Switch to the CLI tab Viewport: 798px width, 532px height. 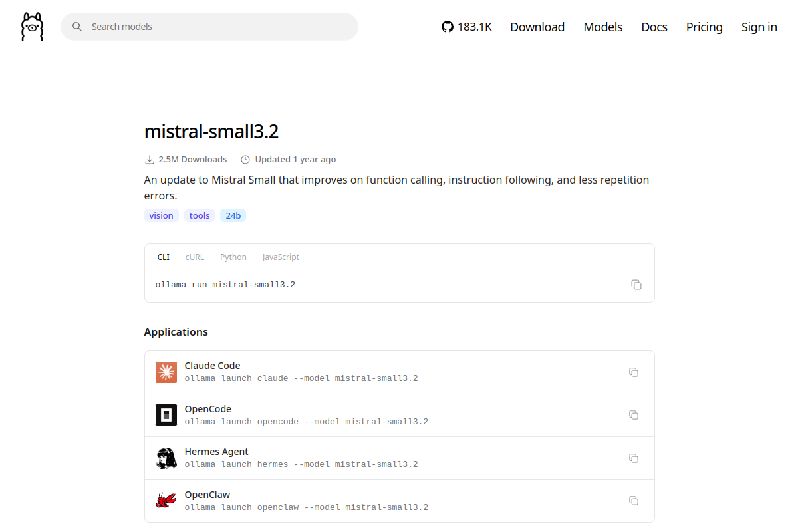click(x=164, y=257)
